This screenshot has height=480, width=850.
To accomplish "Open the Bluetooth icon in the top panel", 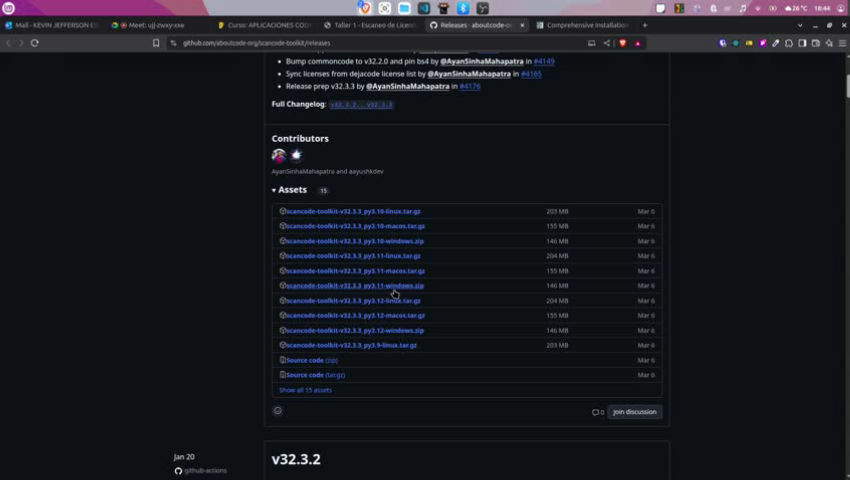I will click(462, 8).
